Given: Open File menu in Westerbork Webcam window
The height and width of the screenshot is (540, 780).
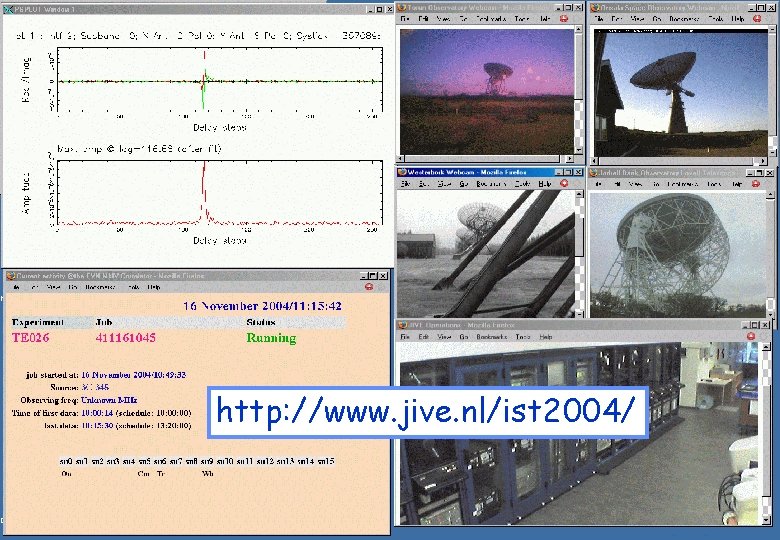Looking at the screenshot, I should [405, 183].
